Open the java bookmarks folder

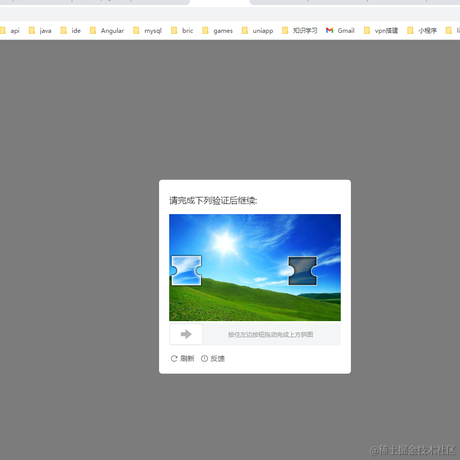(x=40, y=31)
